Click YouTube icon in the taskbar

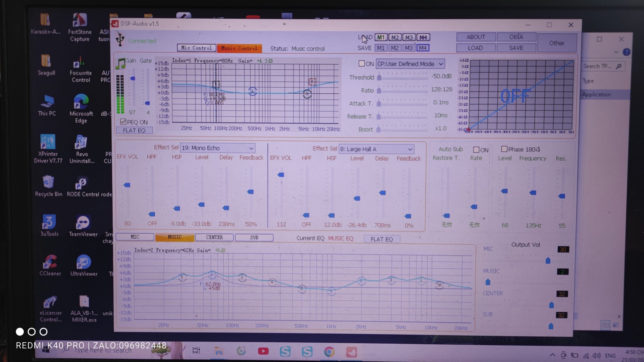(263, 351)
